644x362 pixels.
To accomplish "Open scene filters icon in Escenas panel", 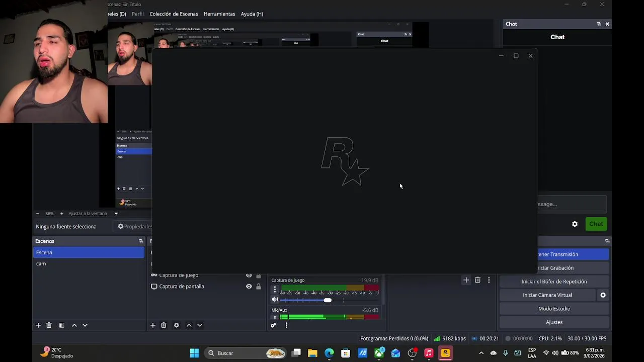I will [x=61, y=325].
